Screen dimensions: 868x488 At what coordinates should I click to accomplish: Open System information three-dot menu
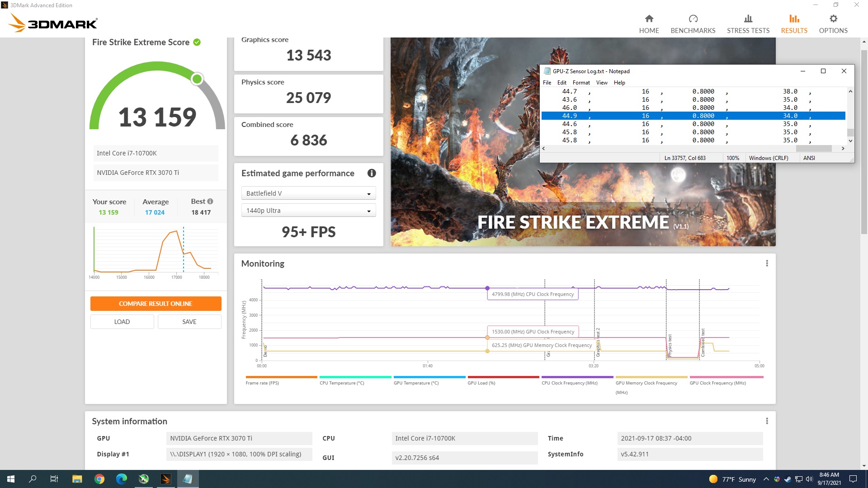(x=767, y=421)
